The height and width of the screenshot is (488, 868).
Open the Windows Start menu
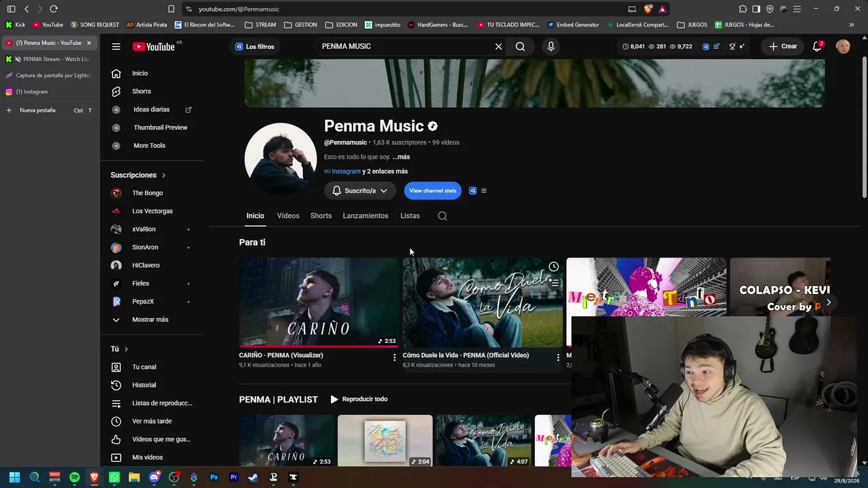[14, 477]
